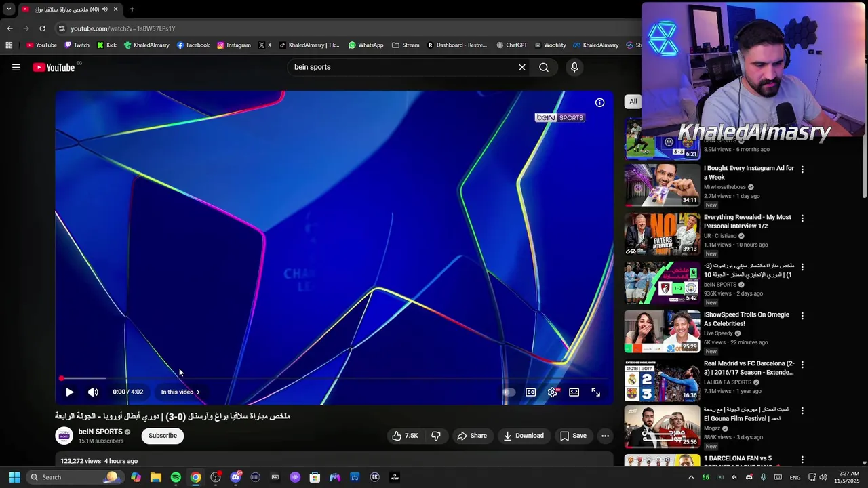Play the video

[69, 392]
